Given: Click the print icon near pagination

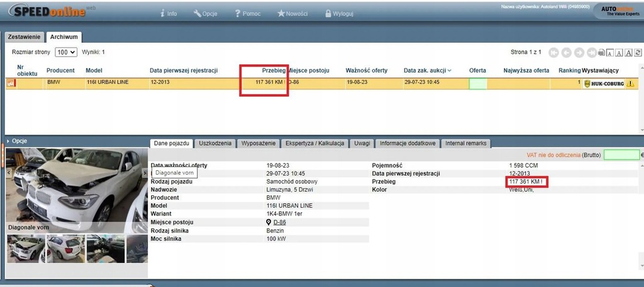Looking at the screenshot, I should point(602,53).
